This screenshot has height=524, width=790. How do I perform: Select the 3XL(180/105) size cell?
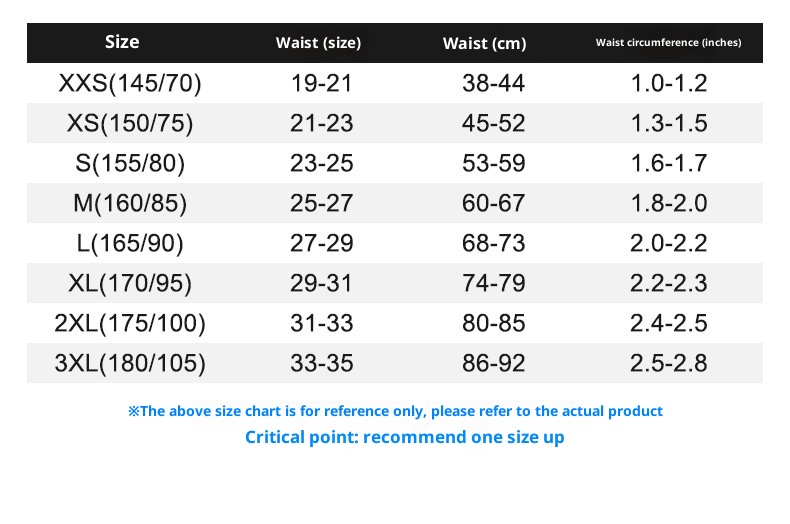point(130,362)
